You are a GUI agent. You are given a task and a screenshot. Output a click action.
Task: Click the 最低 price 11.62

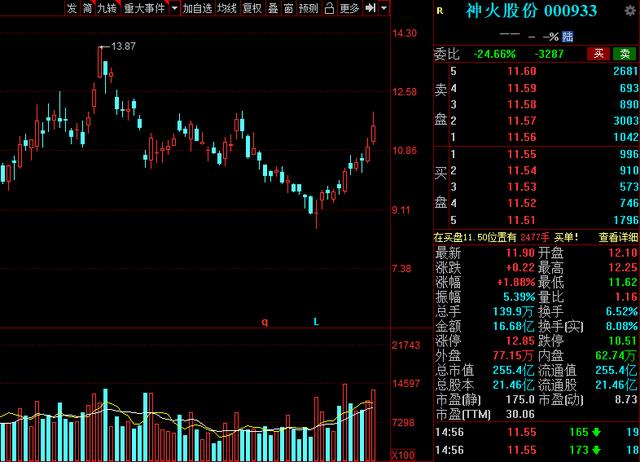click(622, 282)
